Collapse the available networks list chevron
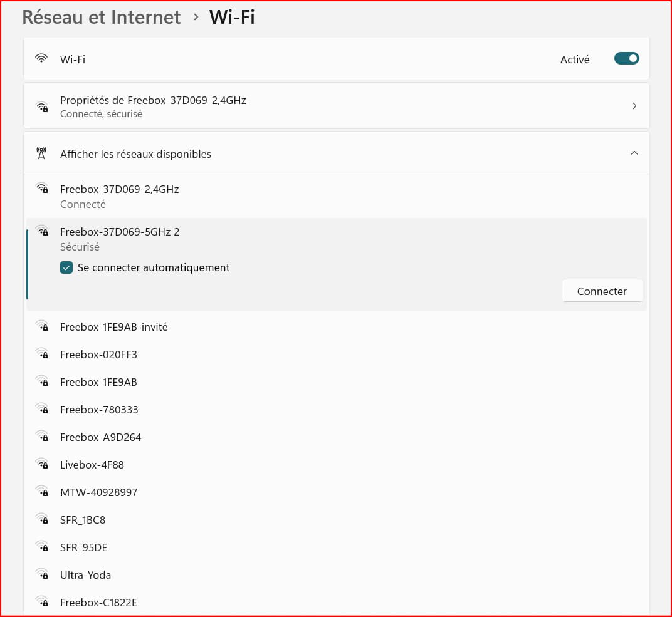 point(634,153)
